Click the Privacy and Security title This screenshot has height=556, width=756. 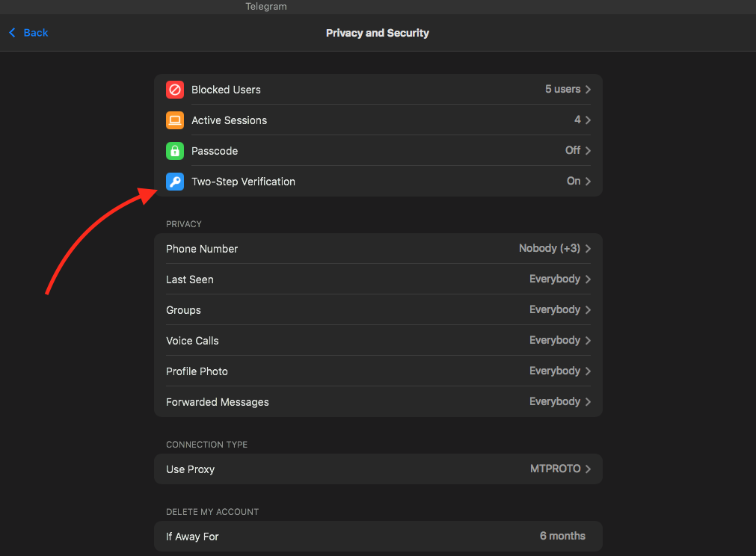[x=378, y=33]
